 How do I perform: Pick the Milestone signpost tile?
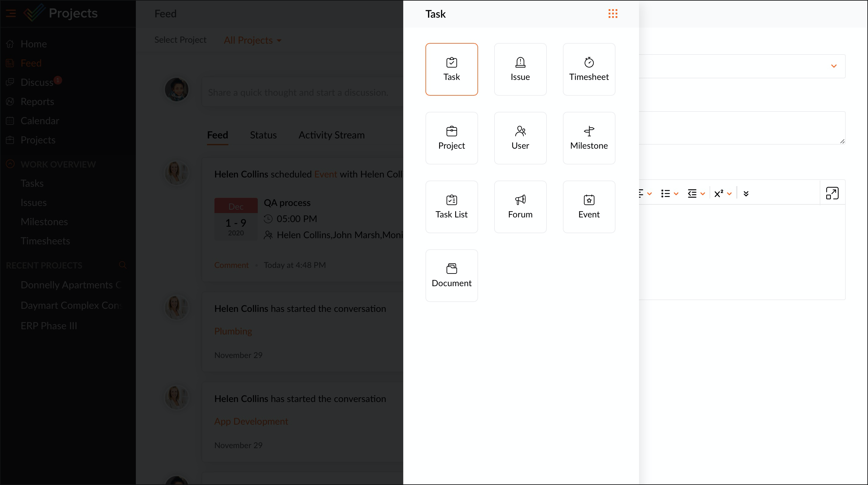(x=589, y=138)
